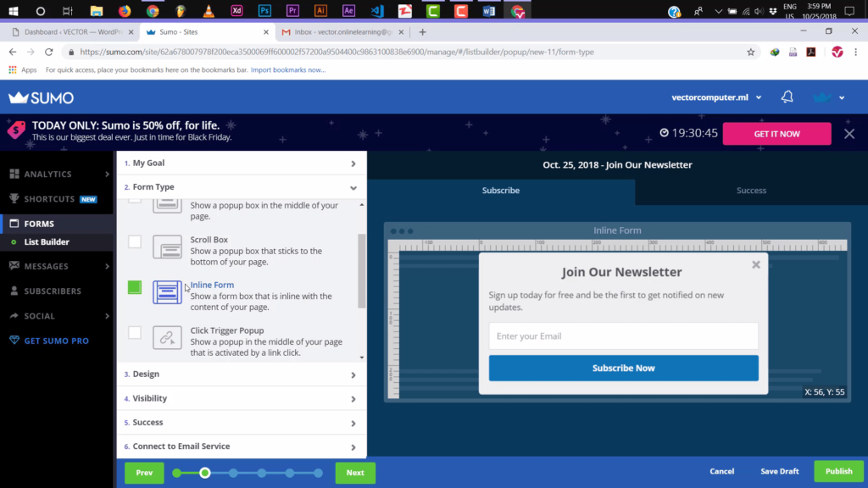The width and height of the screenshot is (868, 488).
Task: Click the Get Sumo Pro diamond icon
Action: 14,341
